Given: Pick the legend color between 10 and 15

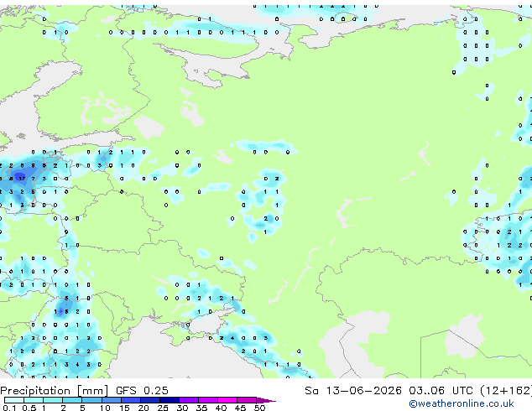Looking at the screenshot, I should tap(112, 400).
